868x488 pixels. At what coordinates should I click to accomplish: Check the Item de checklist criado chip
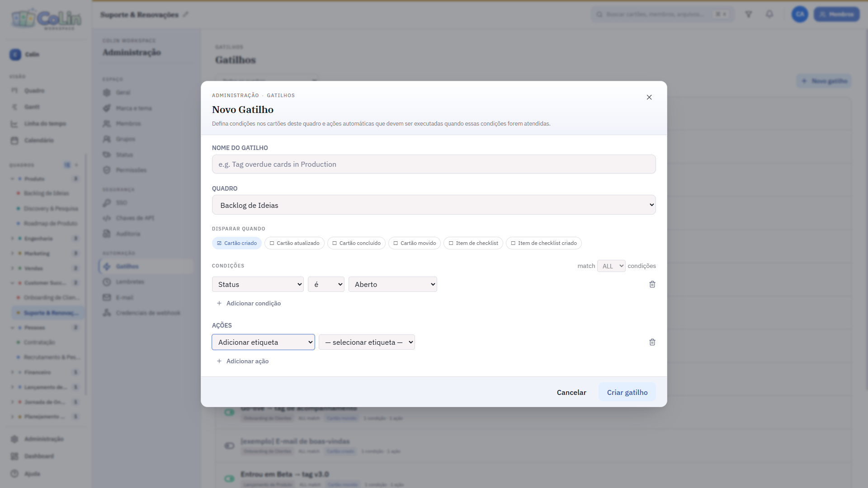544,243
